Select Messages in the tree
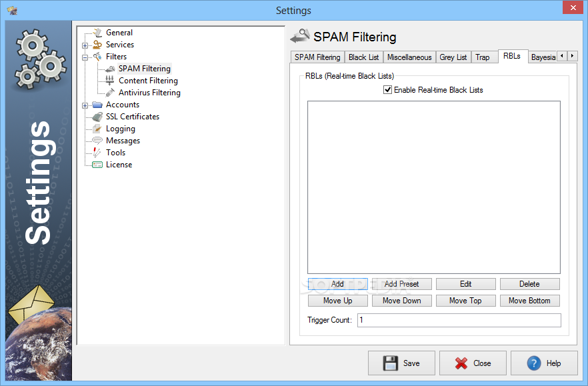588x386 pixels. point(123,141)
